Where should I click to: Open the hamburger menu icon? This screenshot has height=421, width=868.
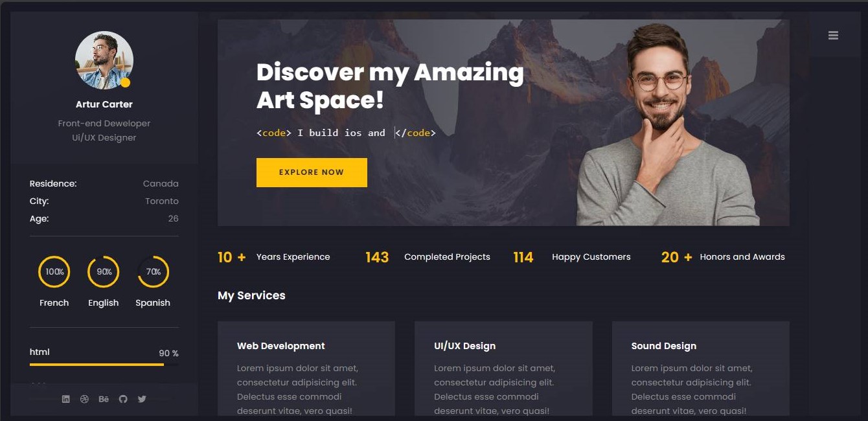click(833, 36)
